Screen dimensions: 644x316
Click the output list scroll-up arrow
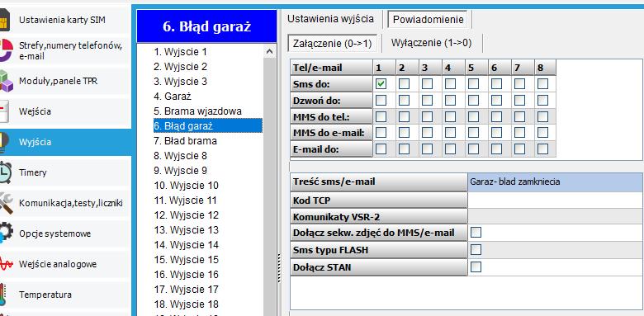coord(269,52)
